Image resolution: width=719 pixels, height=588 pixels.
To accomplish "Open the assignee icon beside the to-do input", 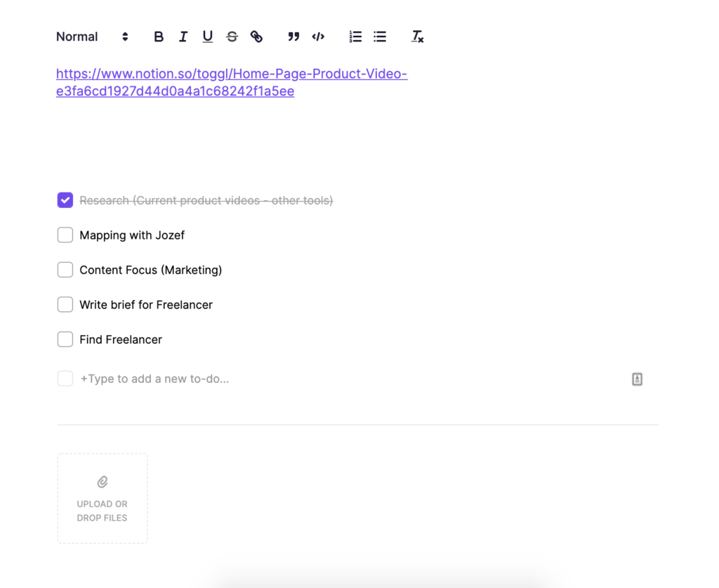I will click(x=637, y=379).
